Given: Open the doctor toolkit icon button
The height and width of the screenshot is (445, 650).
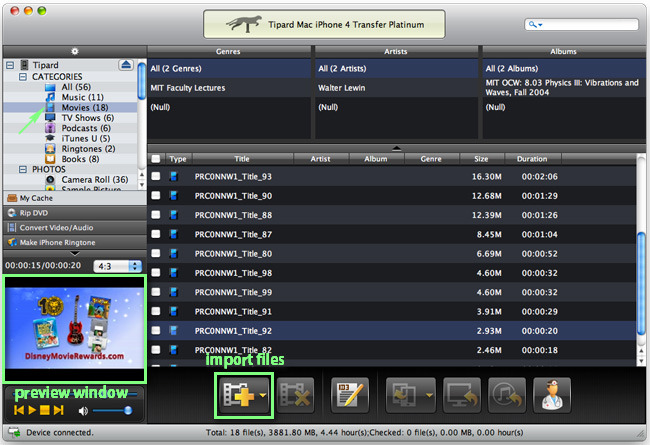Looking at the screenshot, I should coord(552,394).
